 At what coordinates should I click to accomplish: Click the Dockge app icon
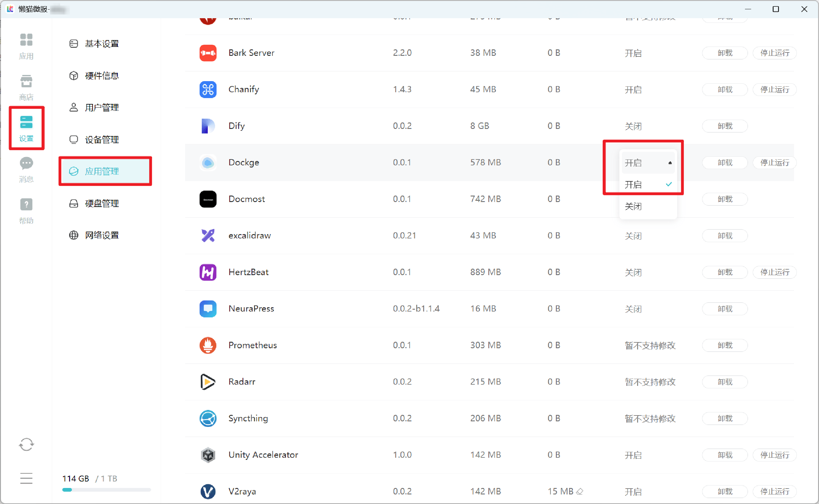coord(208,162)
